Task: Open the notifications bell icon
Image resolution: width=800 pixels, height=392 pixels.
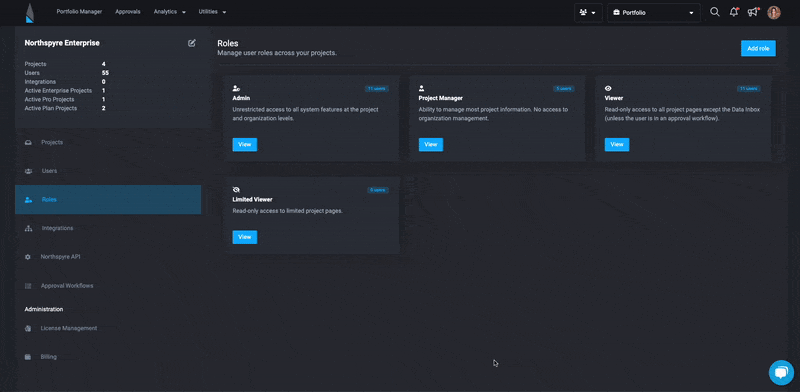Action: point(734,12)
